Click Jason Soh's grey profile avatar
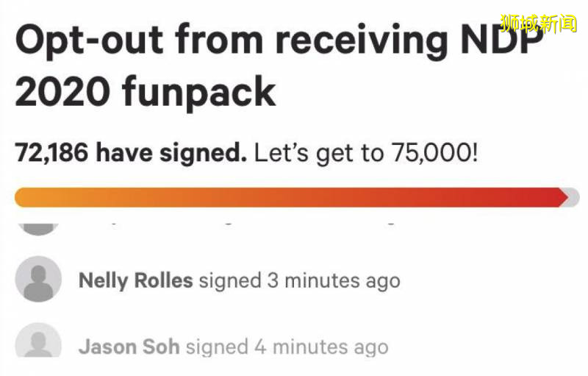588x376 pixels. (38, 341)
